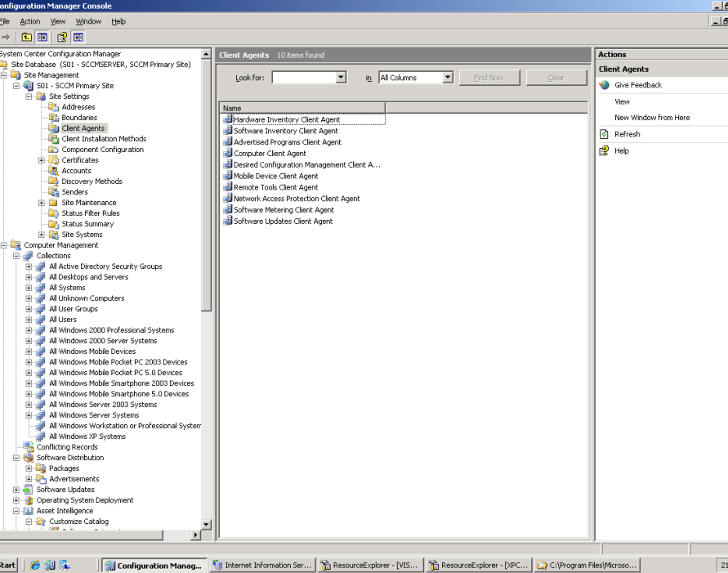This screenshot has width=728, height=573.
Task: Click the Software Metering Client Agent icon
Action: (228, 210)
